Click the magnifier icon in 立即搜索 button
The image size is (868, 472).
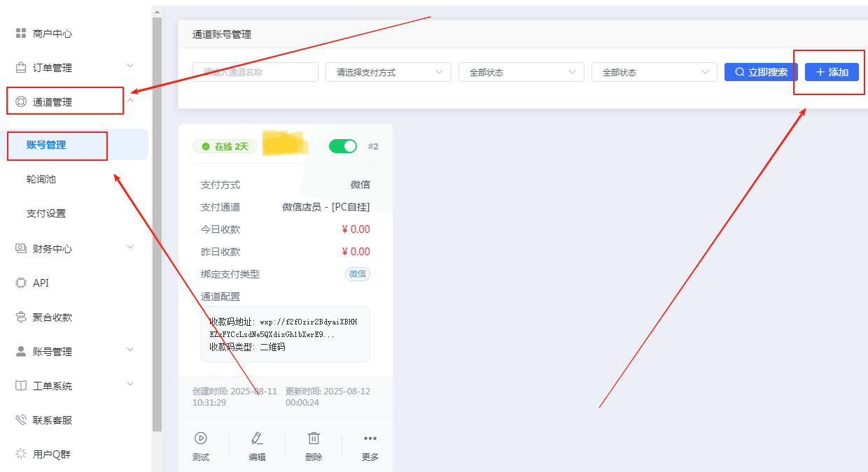739,72
